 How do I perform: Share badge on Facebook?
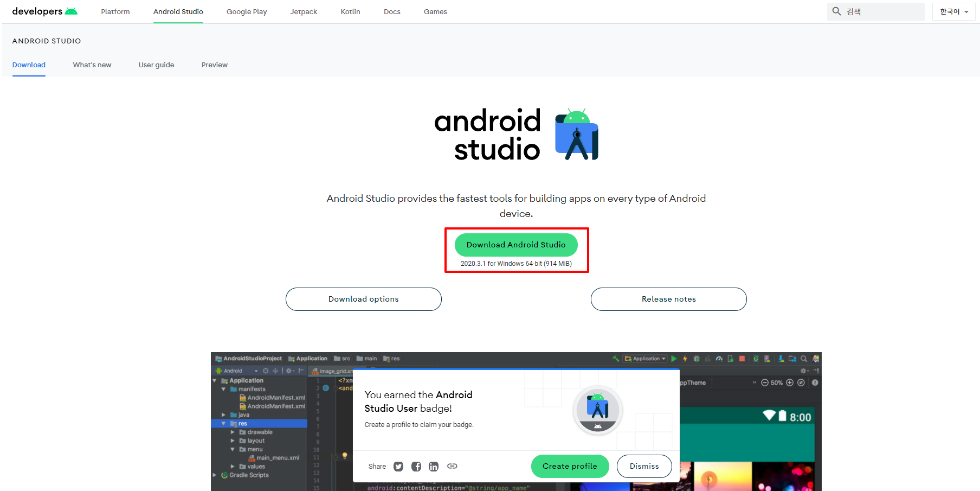coord(416,466)
